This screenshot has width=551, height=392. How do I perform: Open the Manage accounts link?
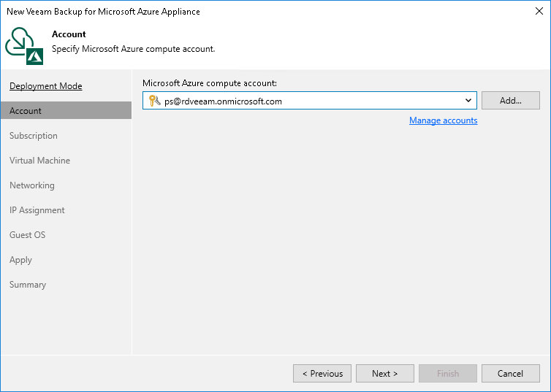443,120
